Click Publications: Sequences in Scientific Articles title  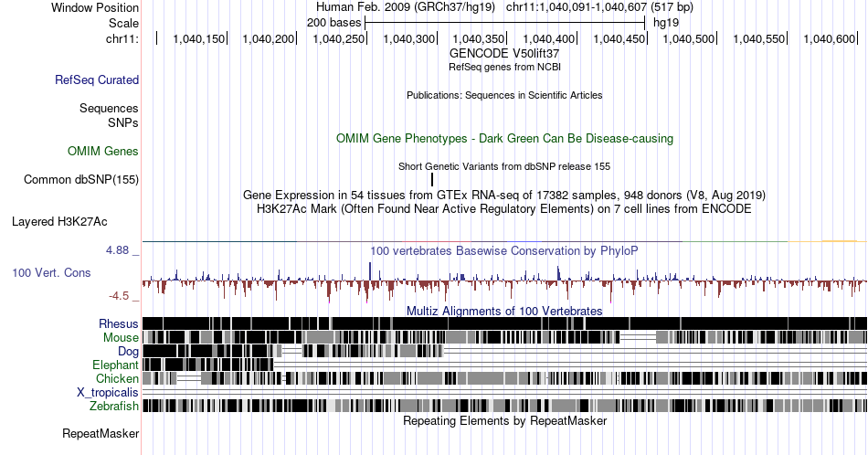click(x=504, y=95)
